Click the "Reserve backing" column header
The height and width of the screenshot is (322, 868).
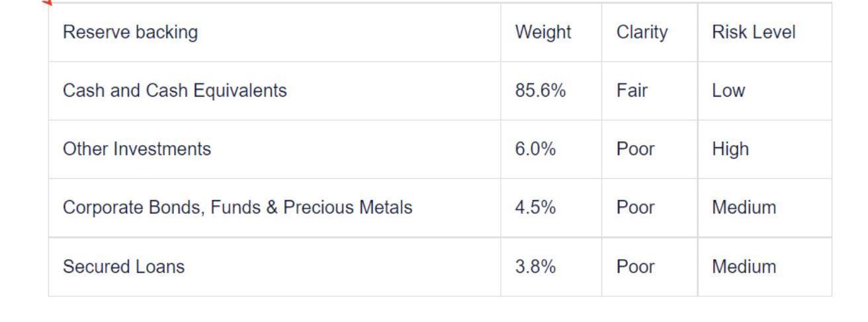[x=130, y=32]
